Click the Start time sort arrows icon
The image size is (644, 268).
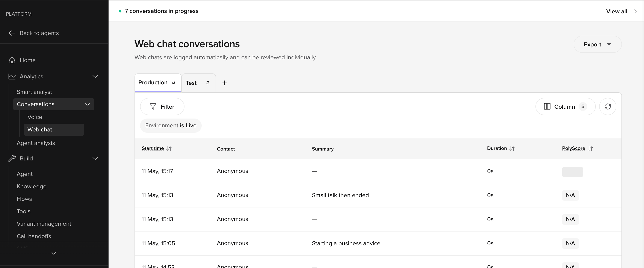(x=169, y=149)
